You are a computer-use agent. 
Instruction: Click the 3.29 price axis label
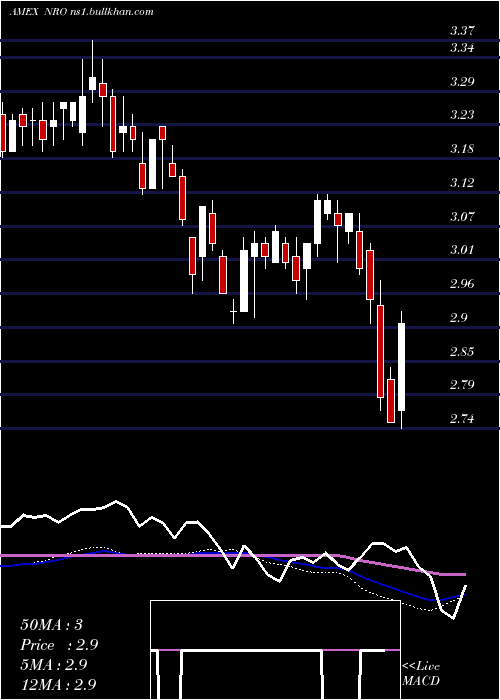click(x=462, y=82)
